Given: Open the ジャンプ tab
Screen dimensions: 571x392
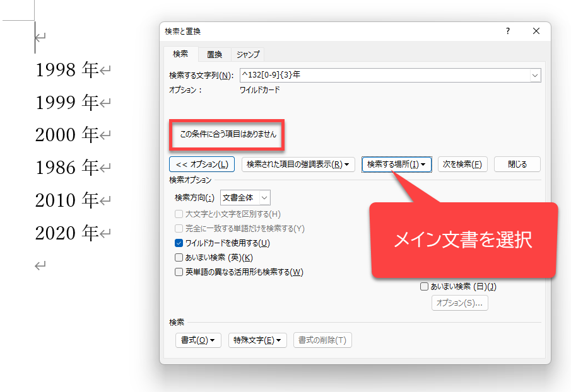Looking at the screenshot, I should [x=247, y=54].
